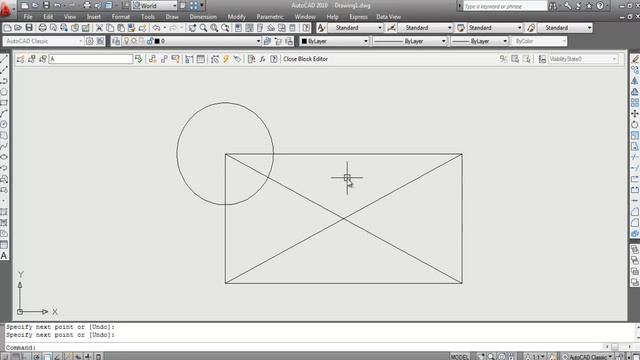This screenshot has height=360, width=640.
Task: Open the Draw menu
Action: 172,17
